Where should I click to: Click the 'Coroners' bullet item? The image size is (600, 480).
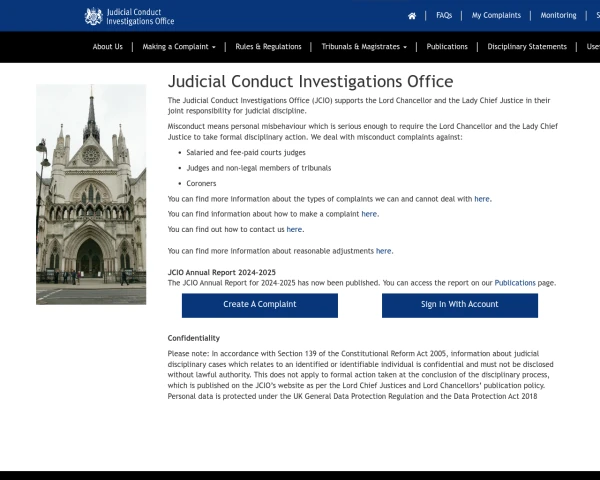(x=201, y=183)
